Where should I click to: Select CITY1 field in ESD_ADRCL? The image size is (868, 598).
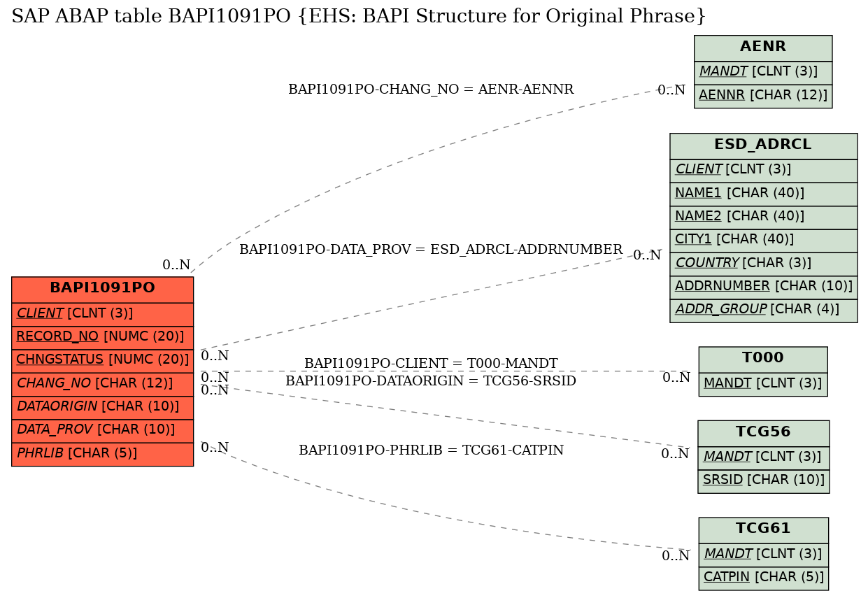763,241
